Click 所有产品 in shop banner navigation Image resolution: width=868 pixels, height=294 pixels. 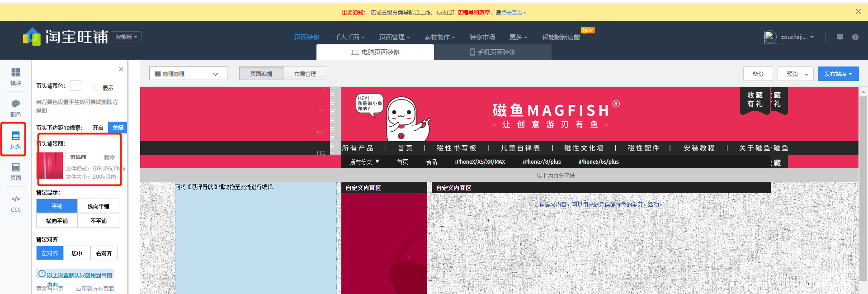358,148
